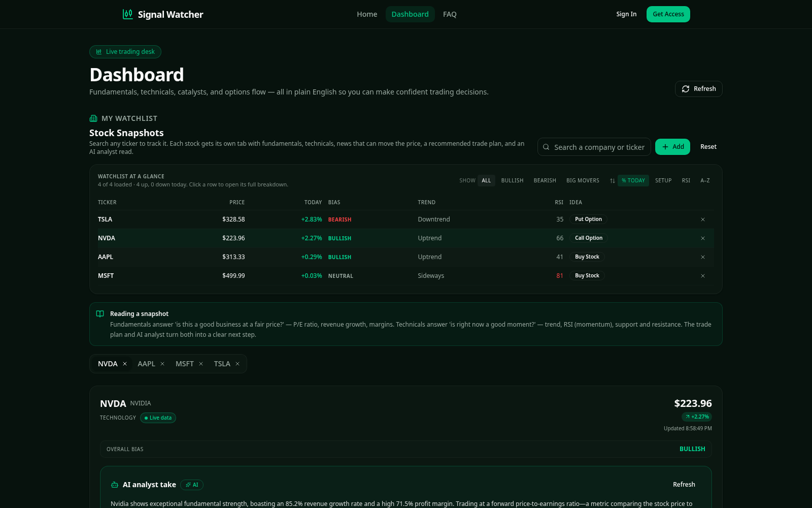Click the +2.27% change badge

(697, 417)
